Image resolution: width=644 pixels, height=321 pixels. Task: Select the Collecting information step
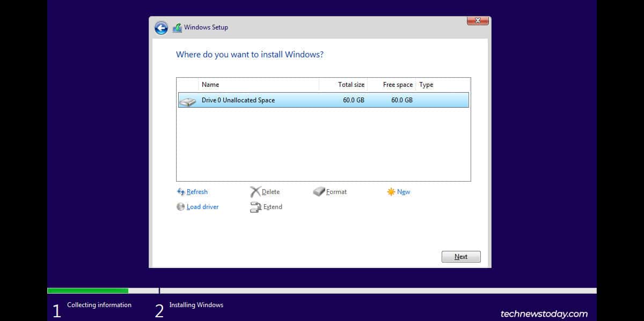pyautogui.click(x=99, y=304)
